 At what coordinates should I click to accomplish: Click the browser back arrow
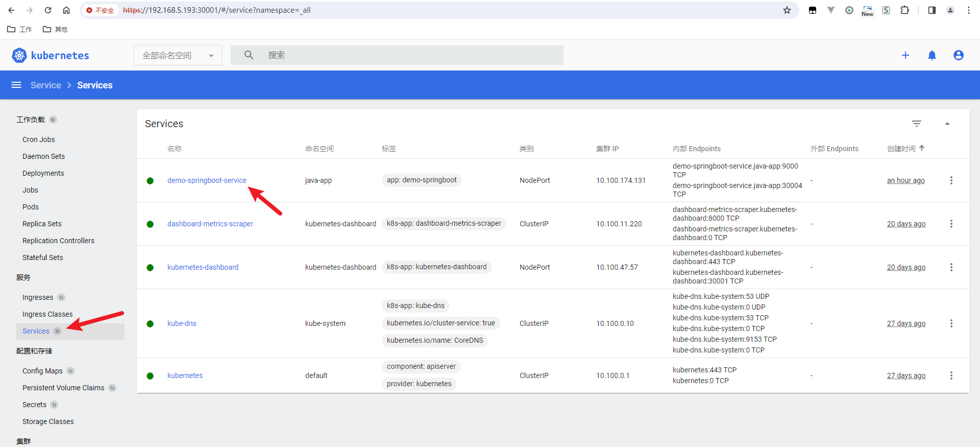click(x=11, y=10)
